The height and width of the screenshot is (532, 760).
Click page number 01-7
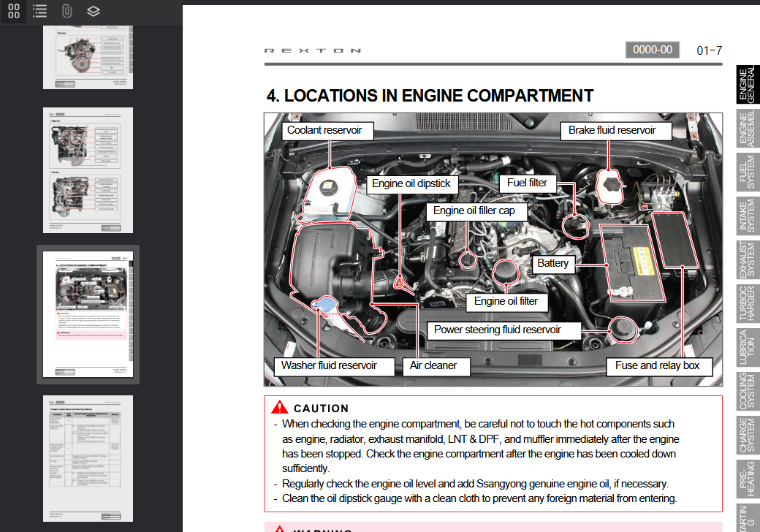point(709,50)
